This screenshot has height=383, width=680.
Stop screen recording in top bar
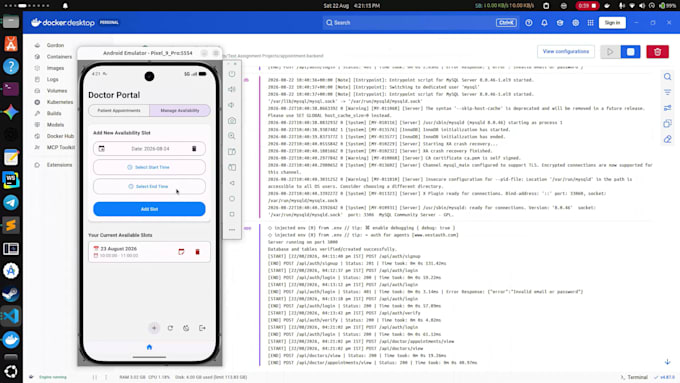tap(587, 6)
